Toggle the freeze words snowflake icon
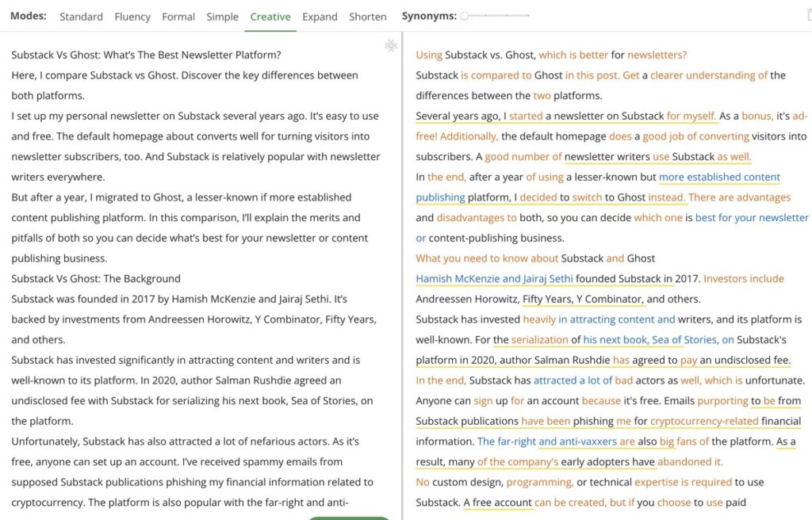Screen dimensions: 812x520 (390, 46)
